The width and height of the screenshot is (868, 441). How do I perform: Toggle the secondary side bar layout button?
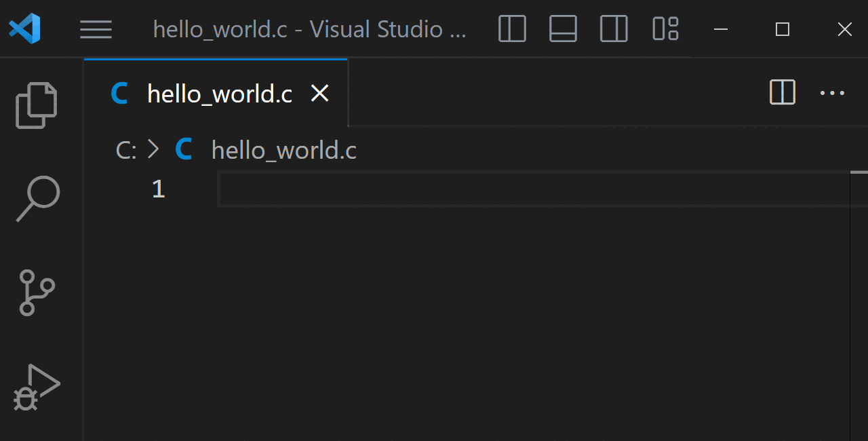[614, 29]
